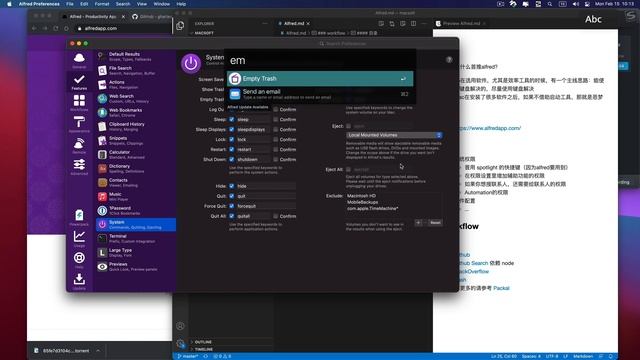Screen dimensions: 640x360
Task: Click the Search Preferences field
Action: pyautogui.click(x=344, y=44)
